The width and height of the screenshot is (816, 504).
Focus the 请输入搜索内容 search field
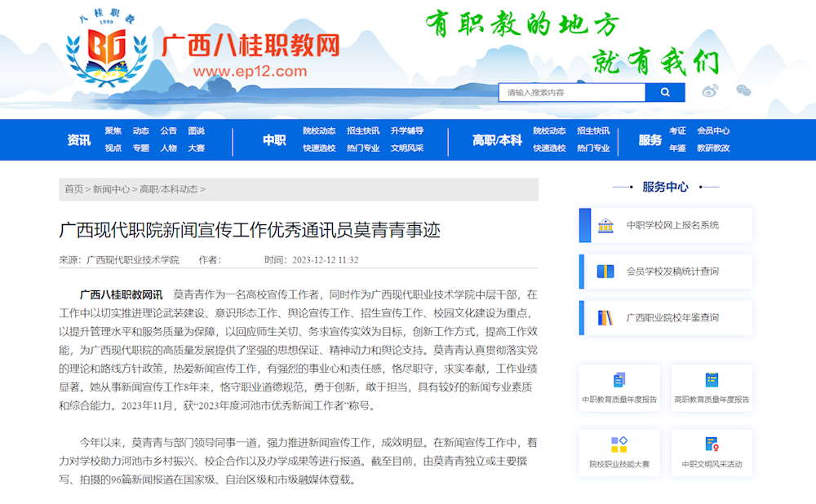pyautogui.click(x=571, y=92)
